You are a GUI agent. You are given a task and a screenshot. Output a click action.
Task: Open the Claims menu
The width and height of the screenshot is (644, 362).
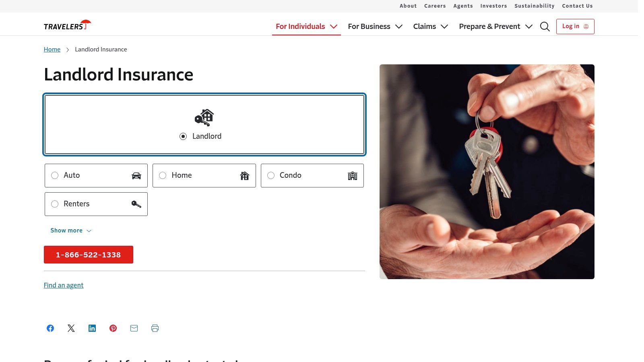pos(430,27)
